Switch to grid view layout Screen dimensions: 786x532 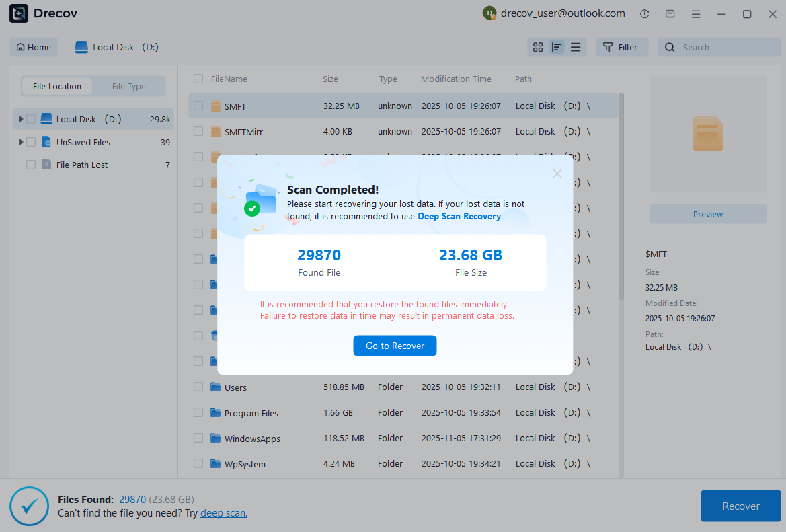pos(537,47)
